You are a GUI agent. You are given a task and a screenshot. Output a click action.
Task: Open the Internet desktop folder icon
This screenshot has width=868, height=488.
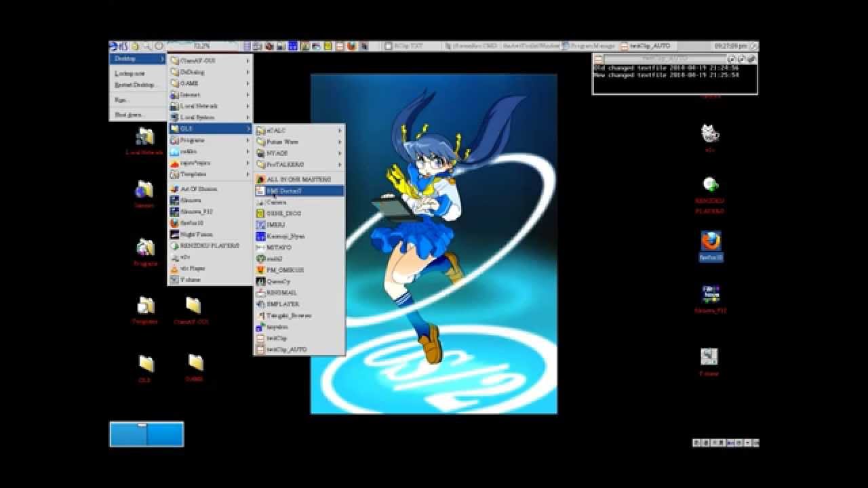click(144, 190)
